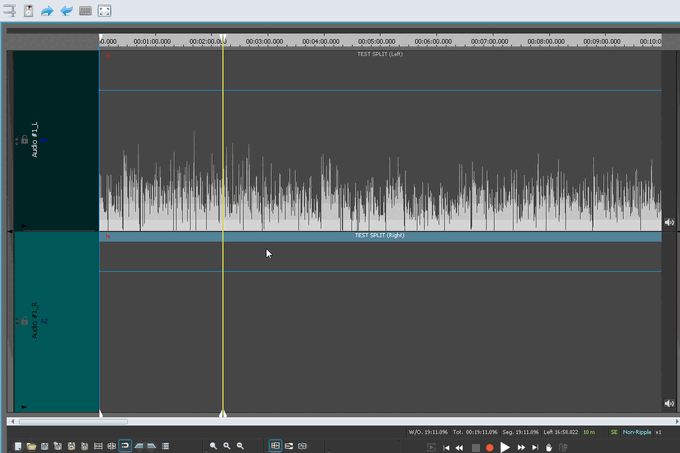The width and height of the screenshot is (680, 453).
Task: Expand the Audio #1_R track arrow
Action: point(23,407)
